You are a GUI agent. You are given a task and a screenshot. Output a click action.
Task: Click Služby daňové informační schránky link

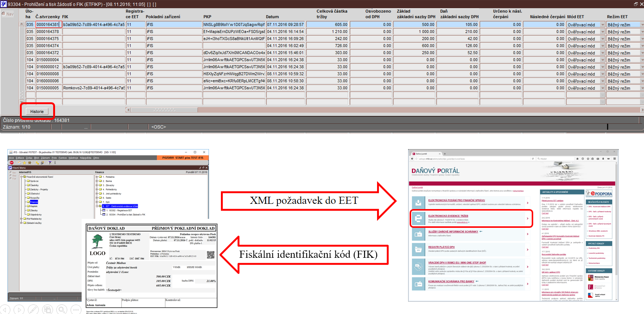pyautogui.click(x=453, y=232)
